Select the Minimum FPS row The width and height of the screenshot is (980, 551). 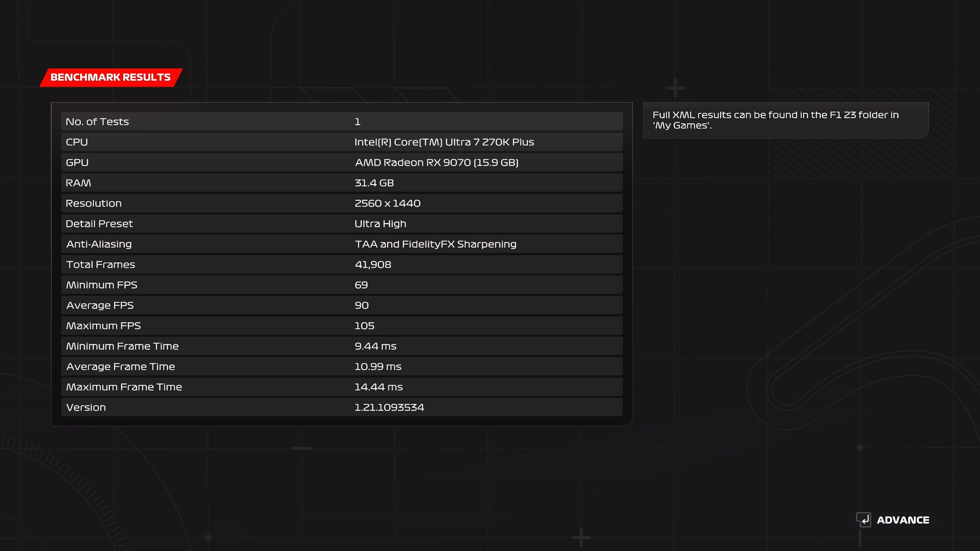[341, 285]
